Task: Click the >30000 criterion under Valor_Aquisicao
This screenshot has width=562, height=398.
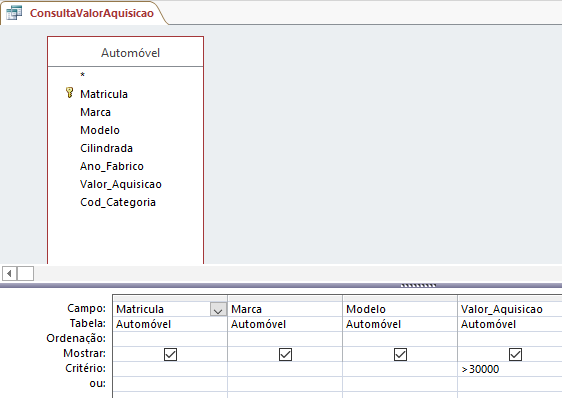Action: tap(480, 369)
